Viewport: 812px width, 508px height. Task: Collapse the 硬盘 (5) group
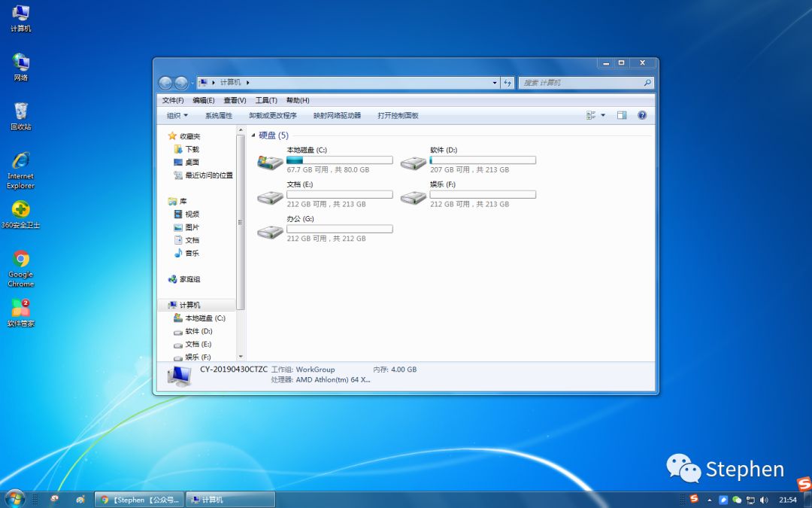[x=253, y=135]
